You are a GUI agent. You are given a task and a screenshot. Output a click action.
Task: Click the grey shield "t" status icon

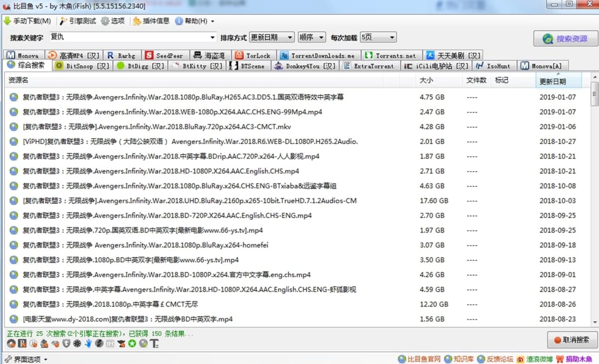click(x=66, y=344)
